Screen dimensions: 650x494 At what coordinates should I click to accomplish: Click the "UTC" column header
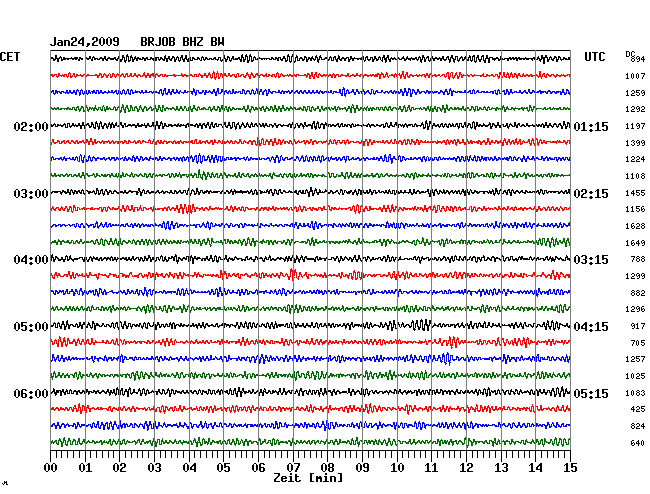click(x=594, y=57)
